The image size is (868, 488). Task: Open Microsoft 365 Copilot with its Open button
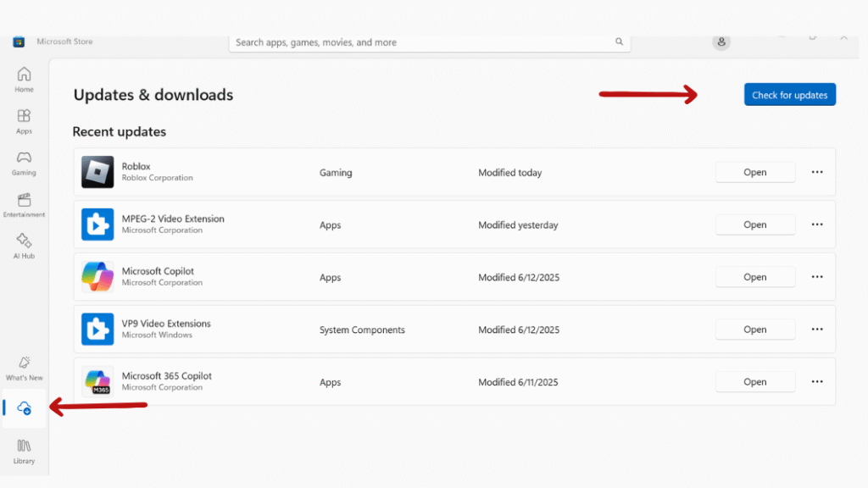click(755, 382)
